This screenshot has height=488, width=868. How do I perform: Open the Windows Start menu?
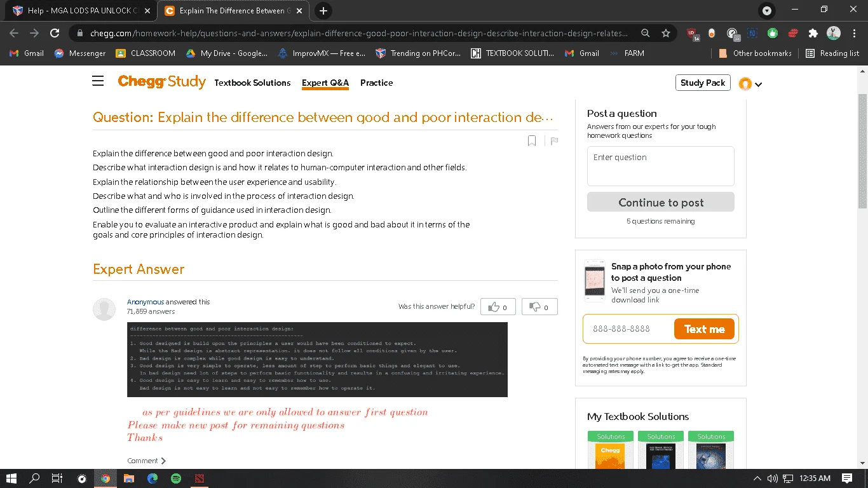click(x=11, y=478)
